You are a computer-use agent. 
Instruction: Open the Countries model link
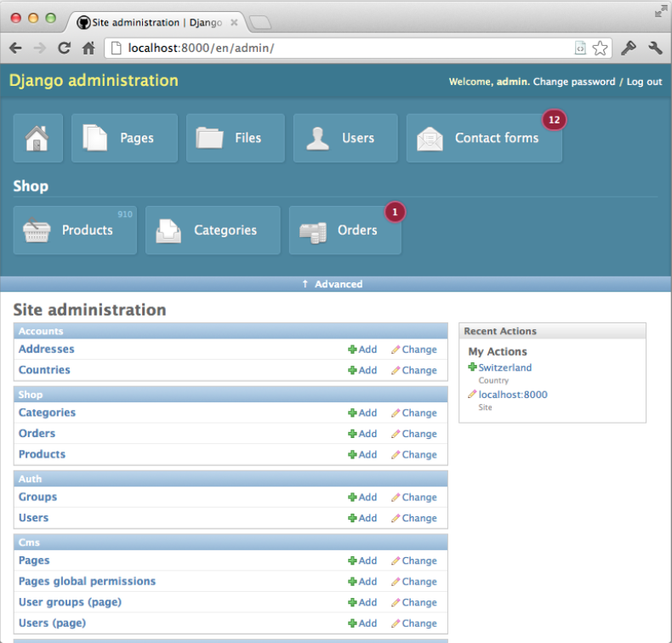(x=44, y=370)
